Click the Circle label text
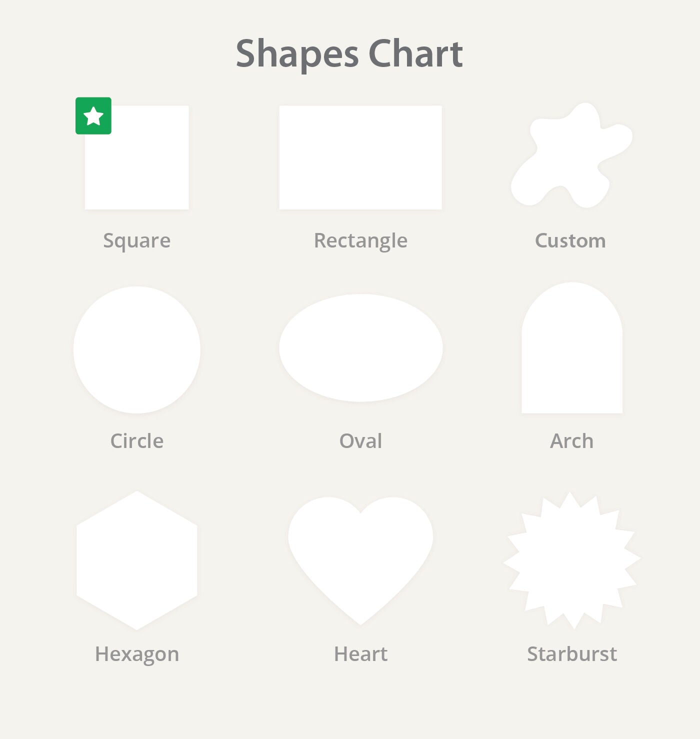The width and height of the screenshot is (700, 739). (137, 441)
